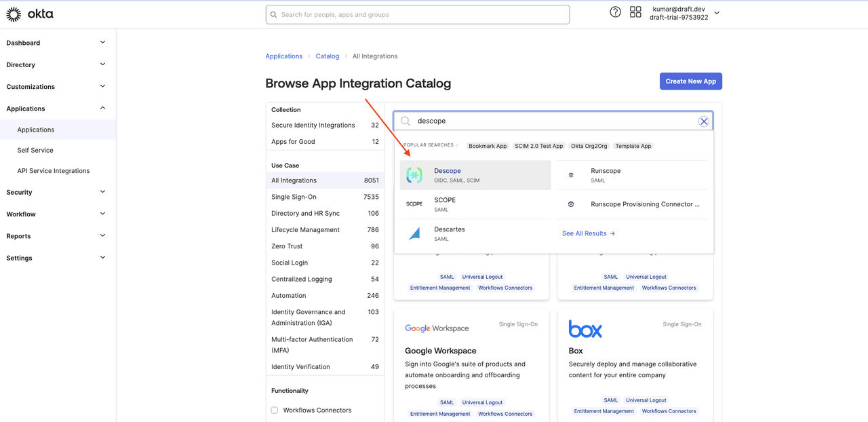This screenshot has width=868, height=422.
Task: Select Single Sign-On use case filter
Action: click(x=294, y=197)
